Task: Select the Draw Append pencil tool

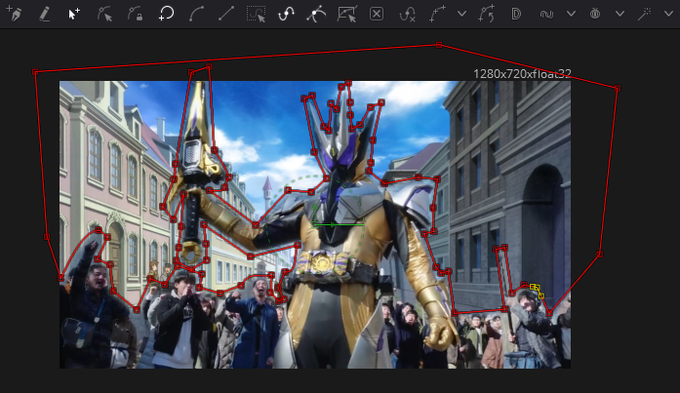Action: click(44, 14)
